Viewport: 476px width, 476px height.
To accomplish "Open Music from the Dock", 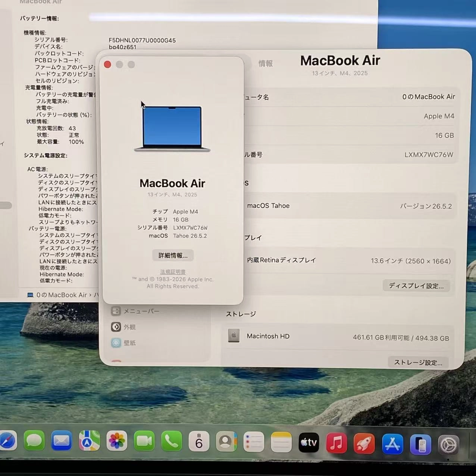I will (336, 443).
